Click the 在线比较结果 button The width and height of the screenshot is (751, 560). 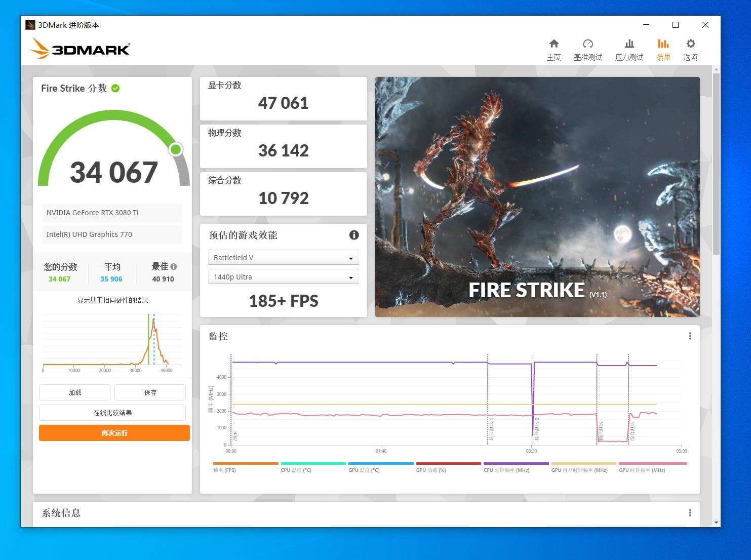pyautogui.click(x=112, y=413)
